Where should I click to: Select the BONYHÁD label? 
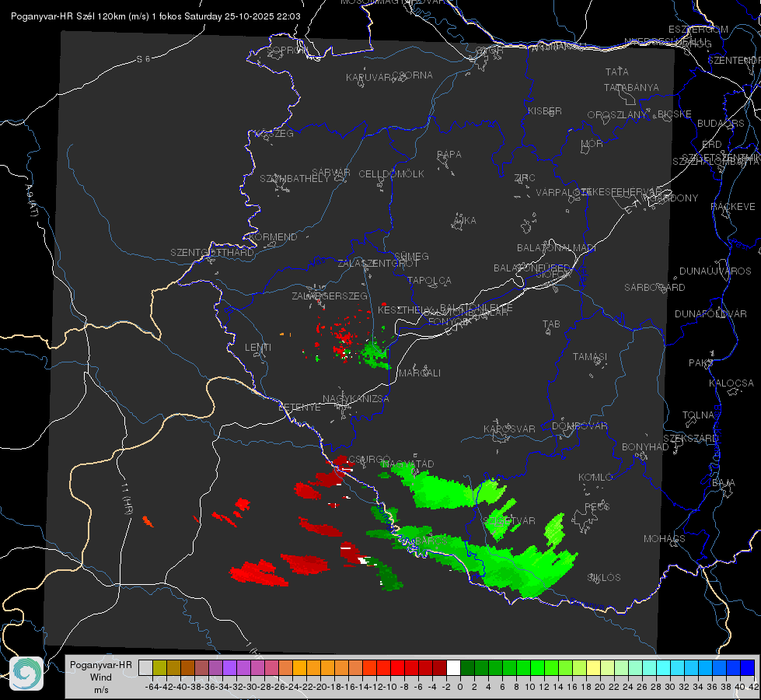coord(645,447)
